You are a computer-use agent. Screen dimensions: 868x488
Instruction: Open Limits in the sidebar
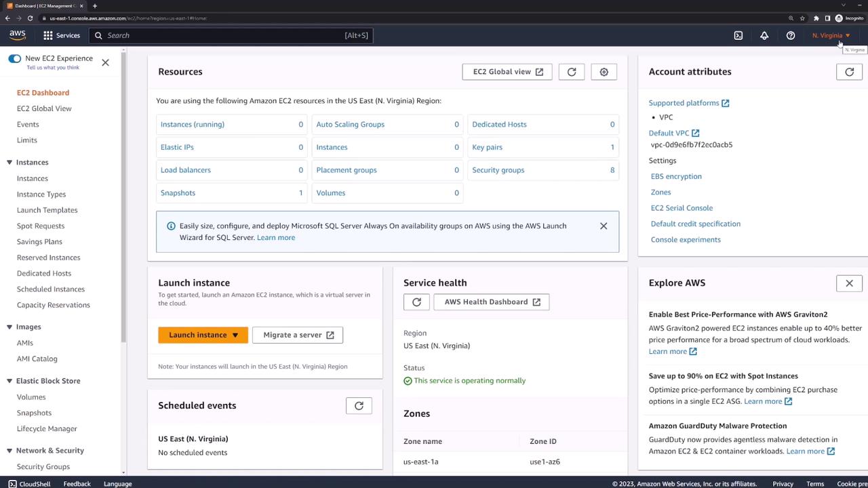[x=27, y=140]
